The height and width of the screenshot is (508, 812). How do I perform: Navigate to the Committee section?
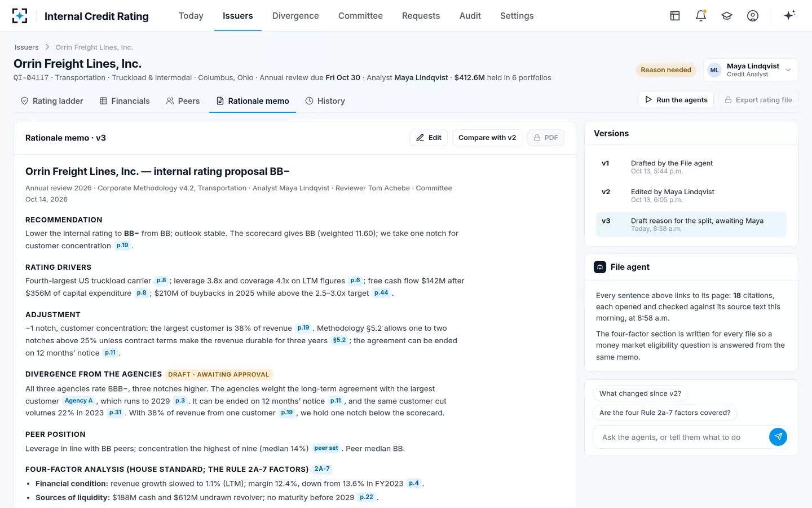[360, 16]
